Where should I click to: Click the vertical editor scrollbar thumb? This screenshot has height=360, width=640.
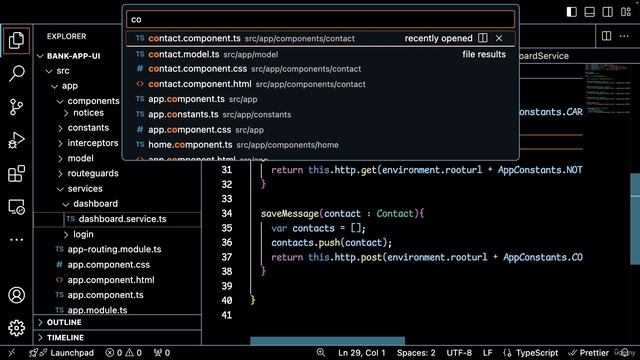pos(635,219)
